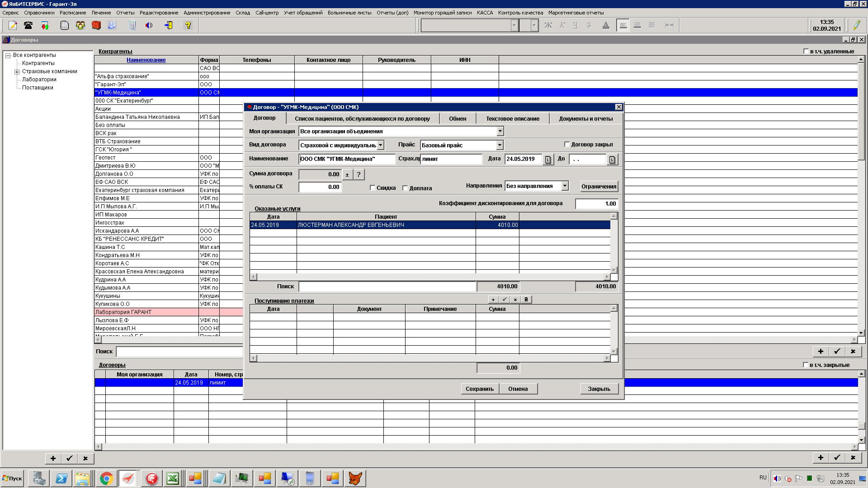Open the calendar picker next to the Дата field
Viewport: 868px width, 488px height.
[548, 160]
